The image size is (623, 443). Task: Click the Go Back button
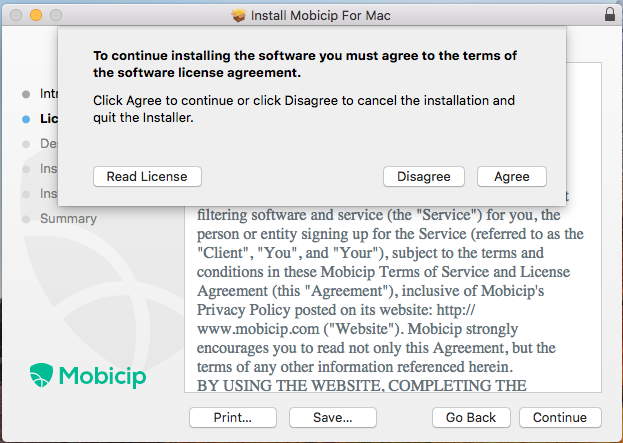(x=471, y=417)
